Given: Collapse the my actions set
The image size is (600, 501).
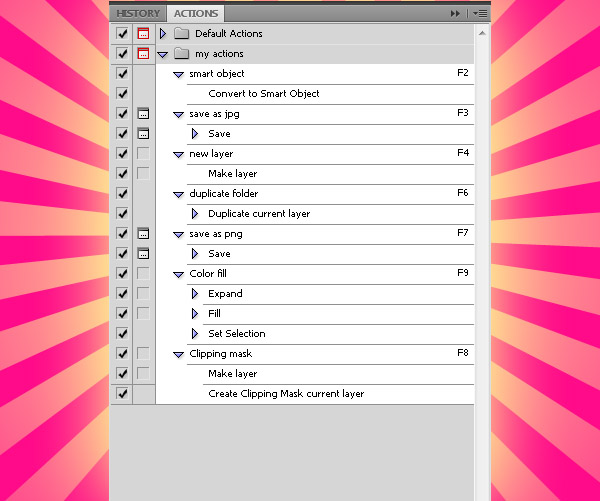Looking at the screenshot, I should [163, 55].
